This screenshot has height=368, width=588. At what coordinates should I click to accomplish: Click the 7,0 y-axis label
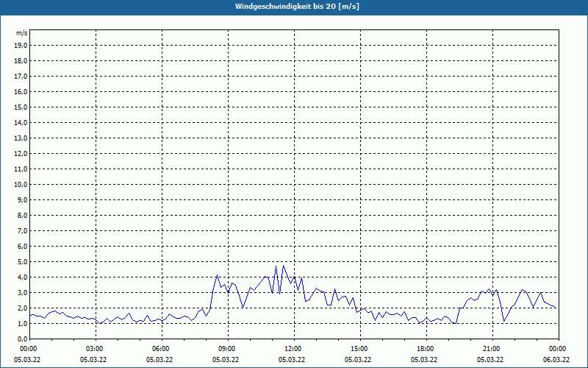(x=22, y=230)
